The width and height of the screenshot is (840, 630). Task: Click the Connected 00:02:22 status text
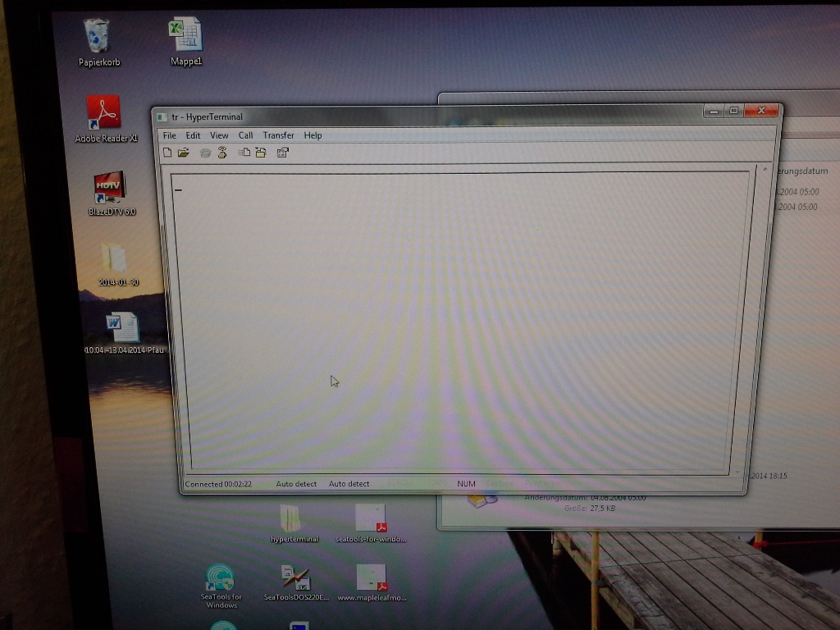click(218, 484)
